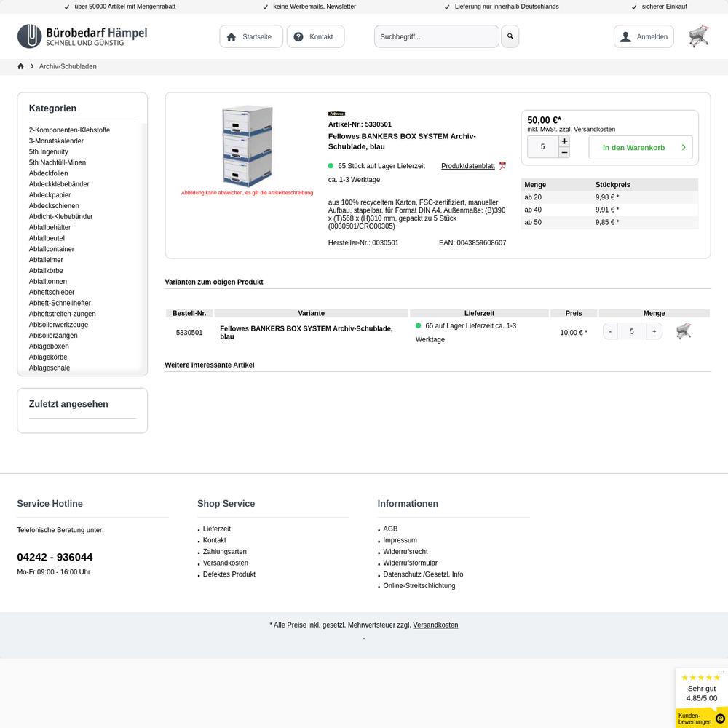
Task: Select category 5th Ingenuity
Action: [x=48, y=152]
